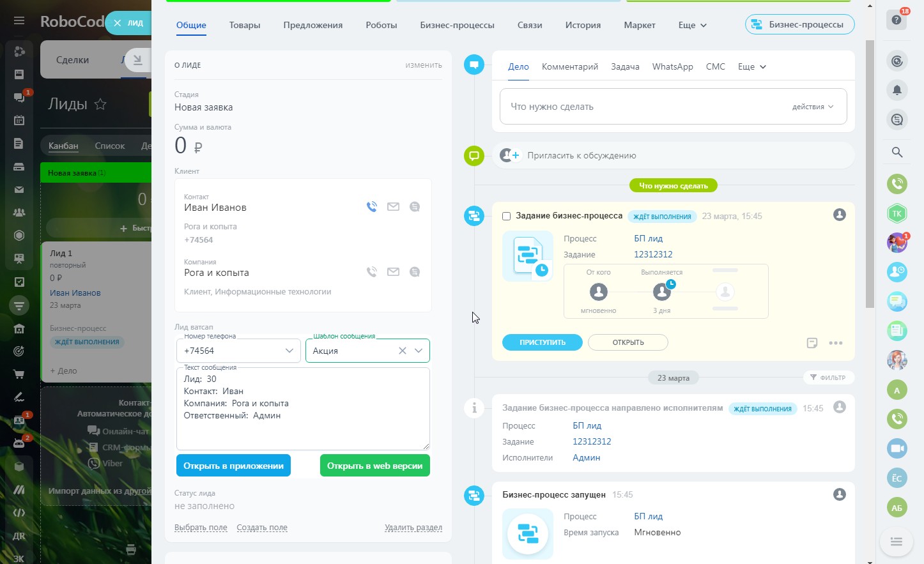Screen dimensions: 924x564
Task: Open the contact name Иван Иванов in the card
Action: click(x=215, y=208)
